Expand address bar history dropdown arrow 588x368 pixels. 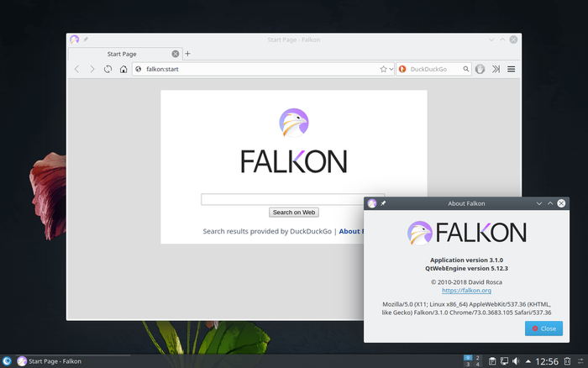tap(391, 69)
